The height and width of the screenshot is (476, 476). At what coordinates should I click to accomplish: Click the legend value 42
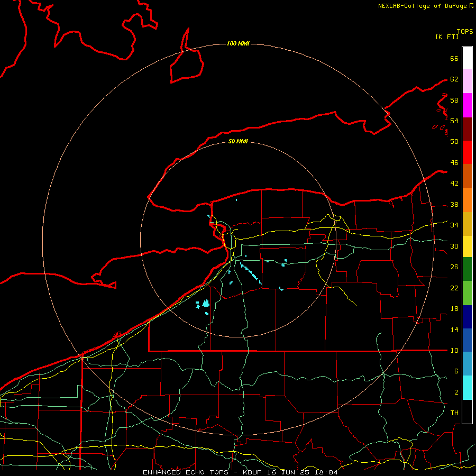click(x=454, y=184)
